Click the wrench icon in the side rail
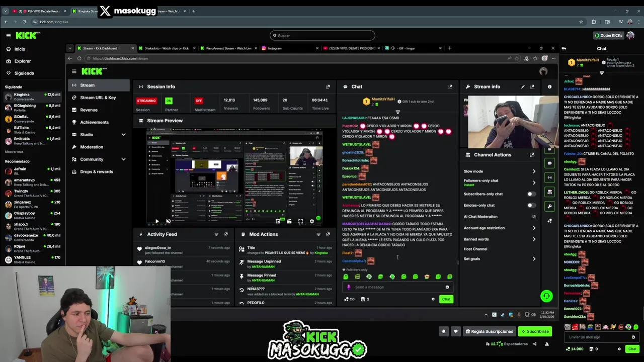644x362 pixels. click(549, 206)
